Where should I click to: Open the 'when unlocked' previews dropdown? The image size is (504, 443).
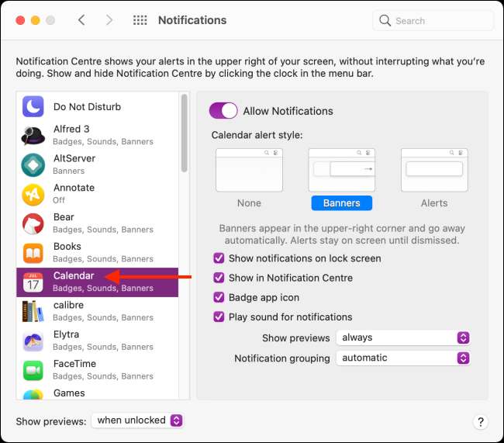coord(137,421)
